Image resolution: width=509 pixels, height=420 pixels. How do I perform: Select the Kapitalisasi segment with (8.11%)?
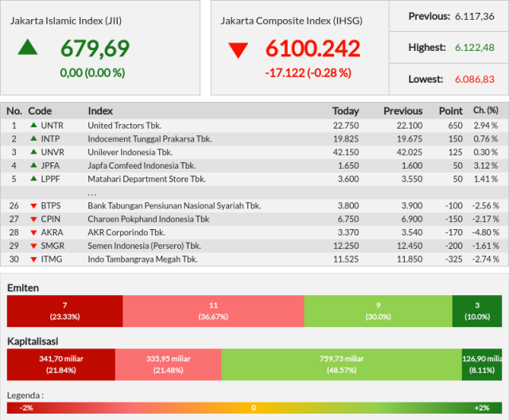(x=482, y=364)
